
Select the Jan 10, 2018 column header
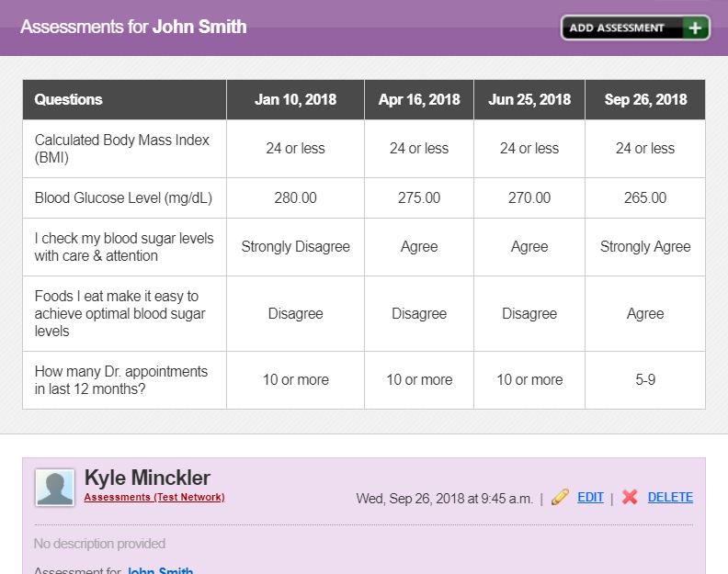tap(295, 99)
